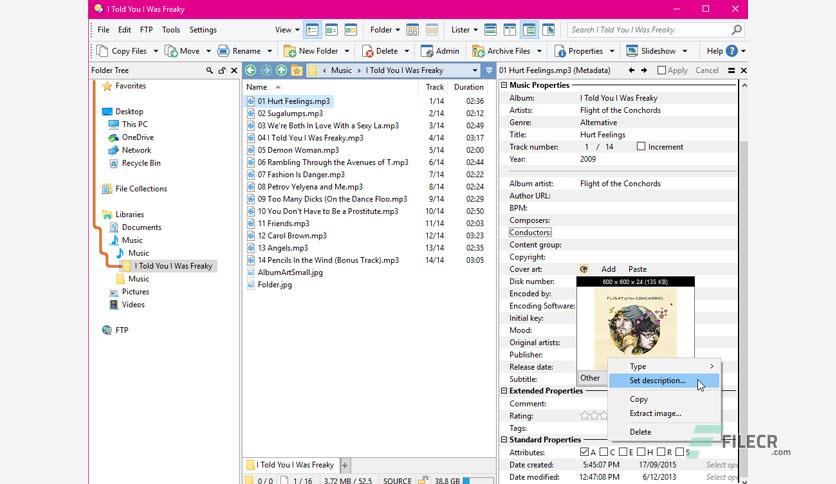The image size is (836, 484).
Task: Create a folder with New Folder button
Action: coord(311,51)
